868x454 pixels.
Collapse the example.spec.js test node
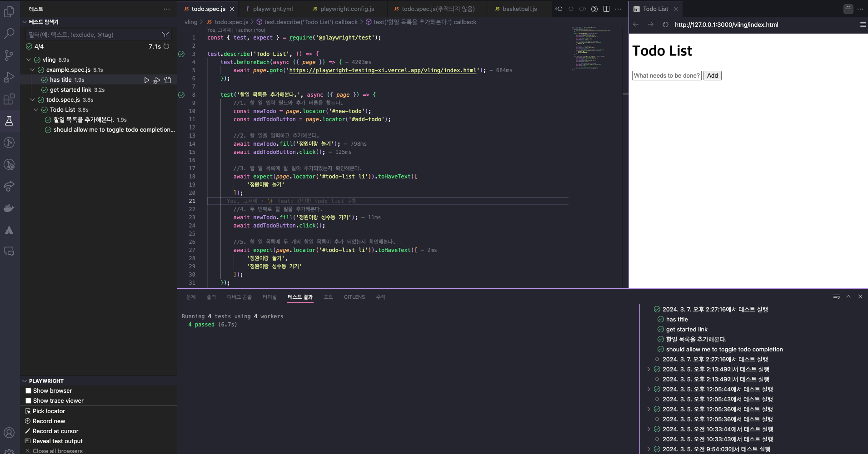click(x=32, y=70)
